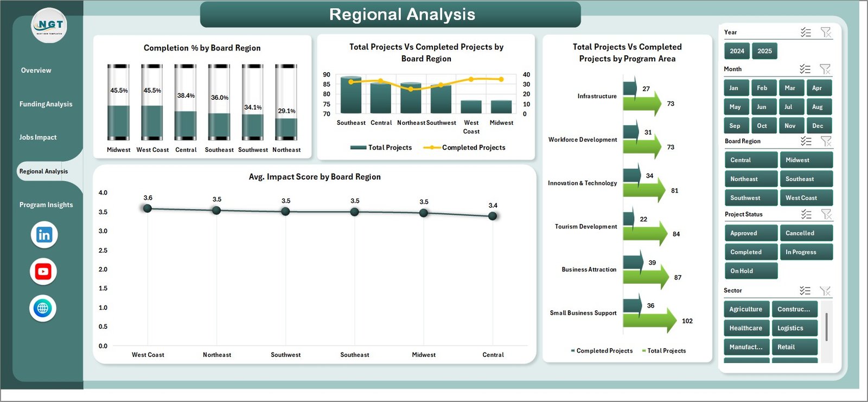Filter Sector by Construction
The height and width of the screenshot is (402, 868).
(795, 309)
